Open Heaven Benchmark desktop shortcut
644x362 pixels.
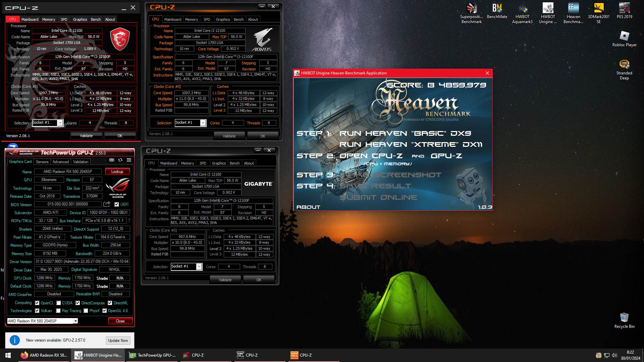coord(573,13)
